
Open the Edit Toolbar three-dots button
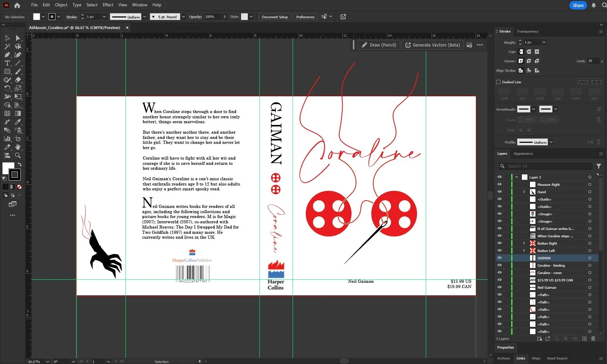13,215
